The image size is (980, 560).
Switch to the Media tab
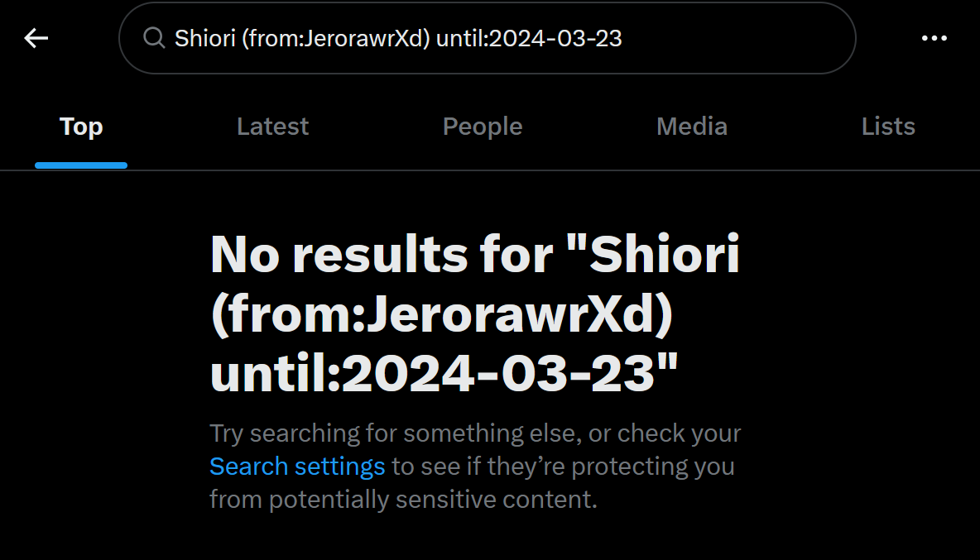tap(692, 127)
